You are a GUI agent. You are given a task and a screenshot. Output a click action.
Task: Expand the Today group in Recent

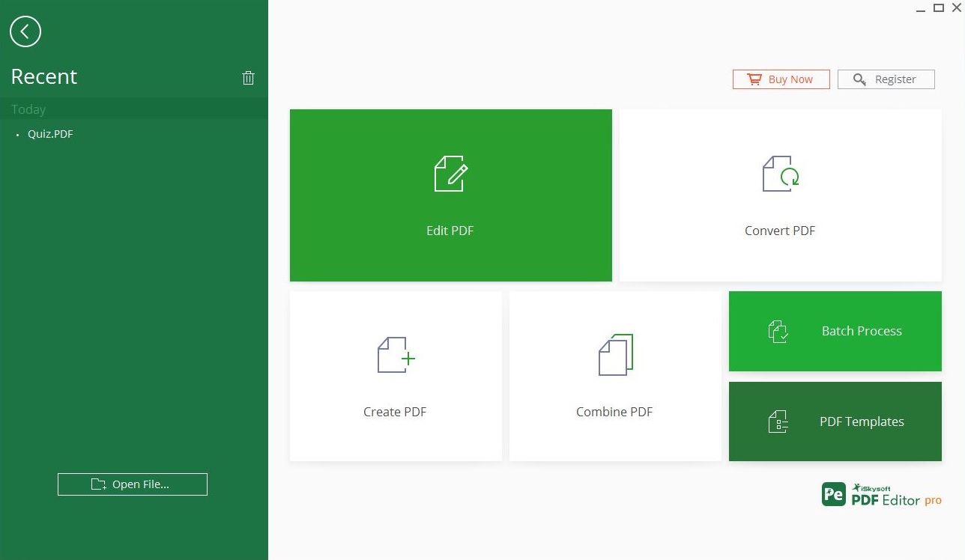28,109
